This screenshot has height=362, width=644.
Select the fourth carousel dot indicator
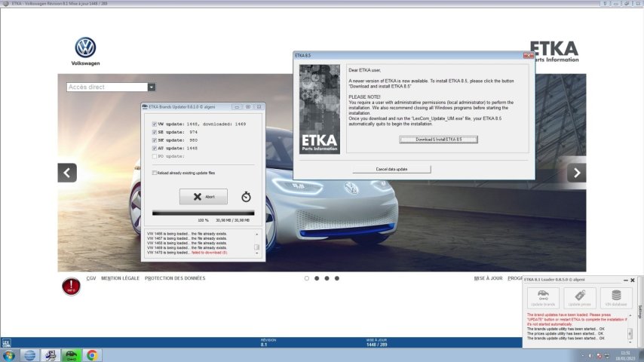[x=337, y=278]
